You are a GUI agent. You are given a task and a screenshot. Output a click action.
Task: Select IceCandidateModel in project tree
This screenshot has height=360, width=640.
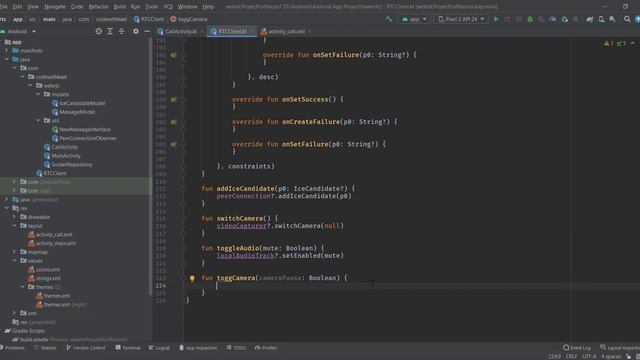tap(82, 103)
